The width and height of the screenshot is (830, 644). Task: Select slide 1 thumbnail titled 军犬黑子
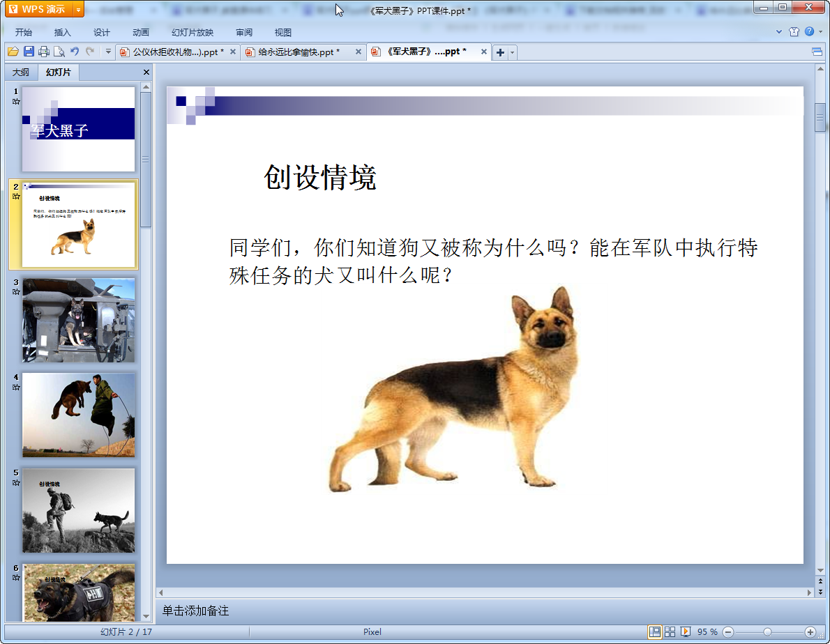pyautogui.click(x=78, y=129)
